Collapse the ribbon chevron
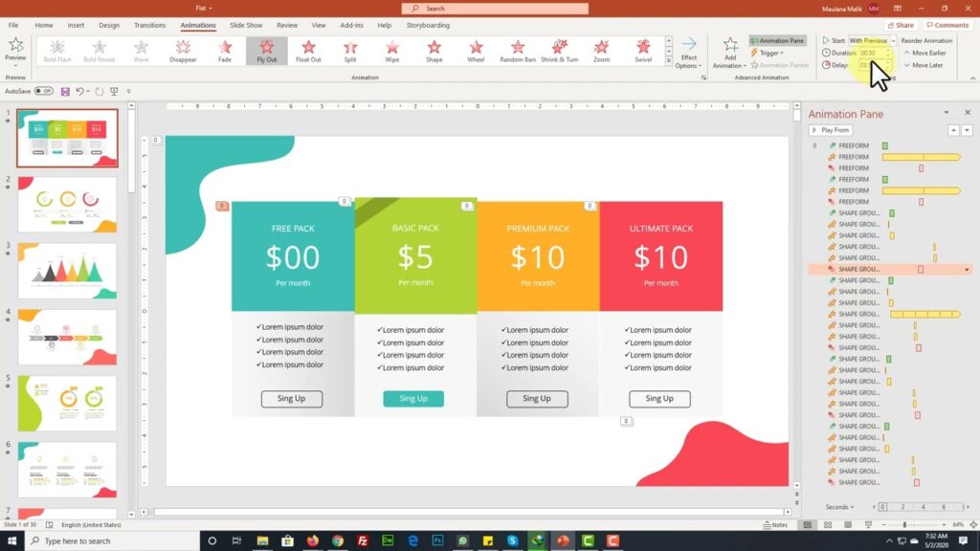The image size is (980, 551). click(x=972, y=78)
